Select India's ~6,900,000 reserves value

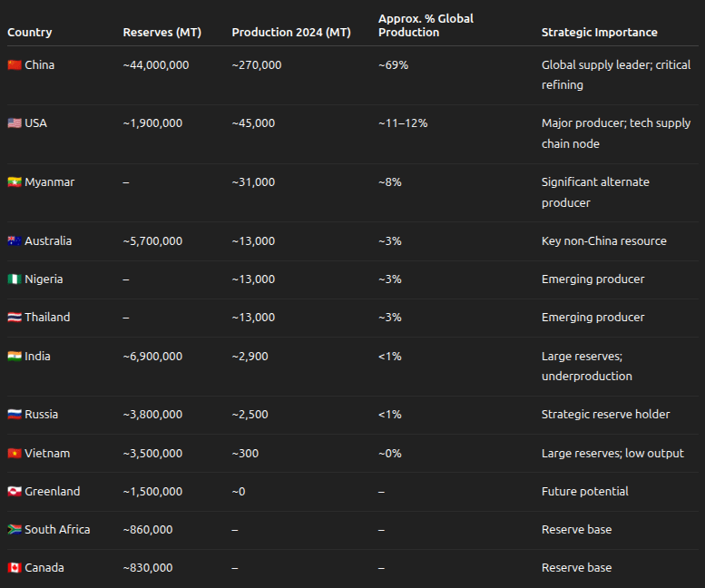(152, 357)
